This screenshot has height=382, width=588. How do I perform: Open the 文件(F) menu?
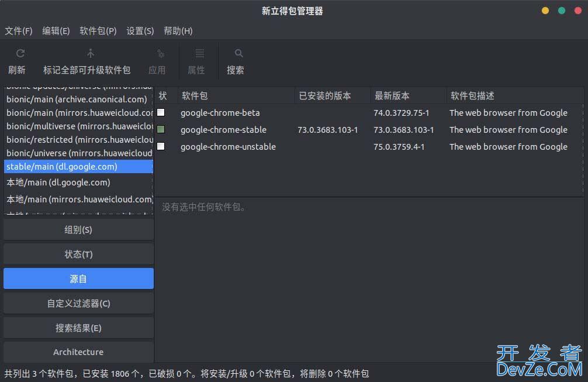(18, 31)
